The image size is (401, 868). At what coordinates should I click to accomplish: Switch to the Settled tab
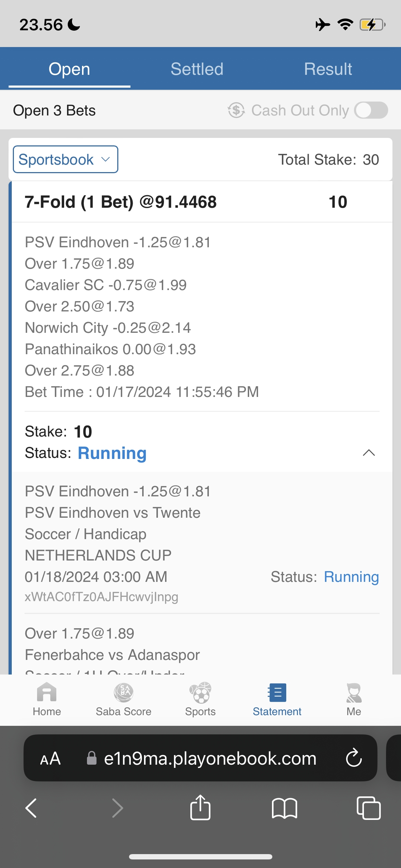click(x=197, y=69)
